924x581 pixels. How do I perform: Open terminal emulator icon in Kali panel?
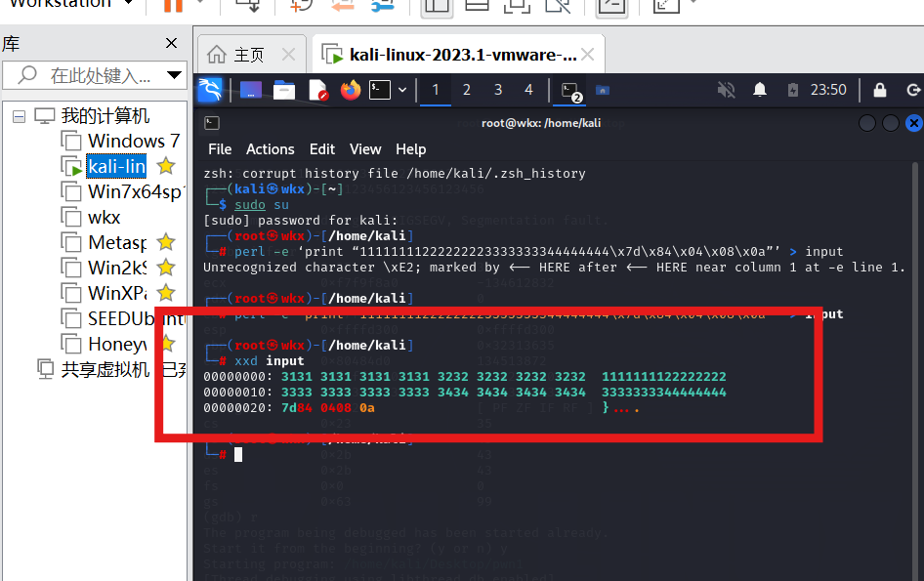380,90
